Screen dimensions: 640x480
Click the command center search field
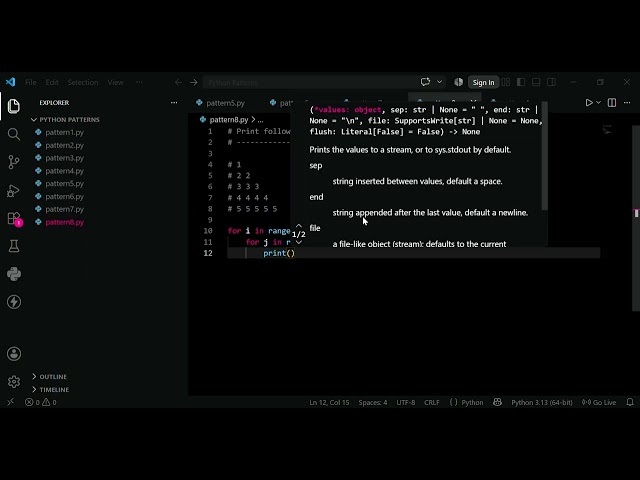309,82
